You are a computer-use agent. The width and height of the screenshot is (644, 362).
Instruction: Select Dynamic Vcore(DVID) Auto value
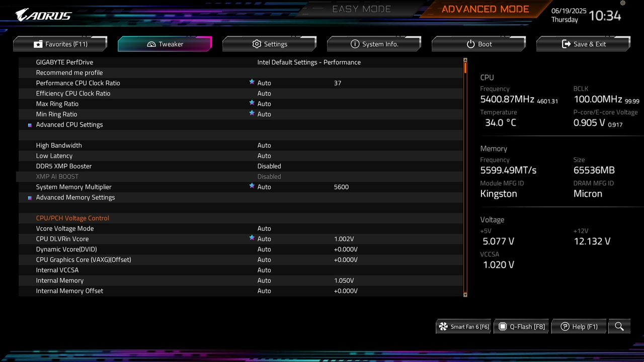coord(264,249)
